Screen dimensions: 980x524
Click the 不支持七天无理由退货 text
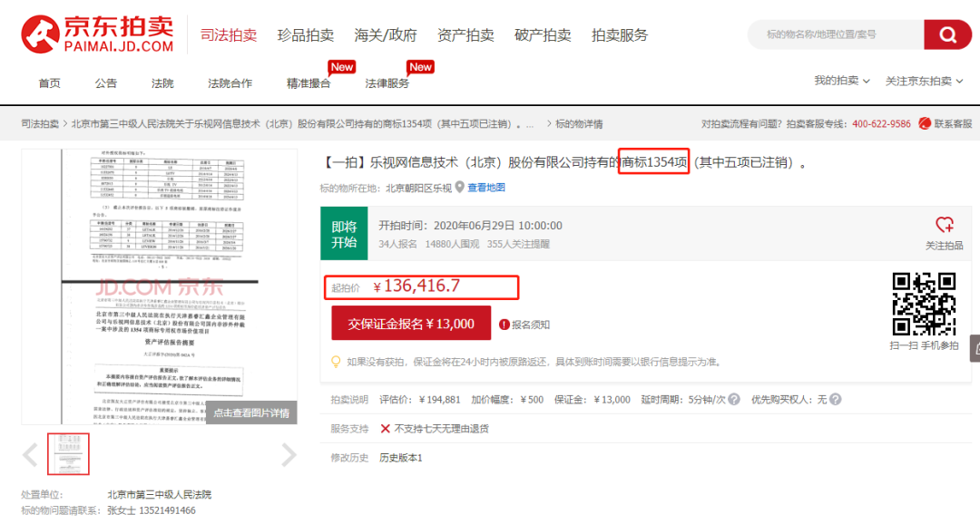point(441,429)
